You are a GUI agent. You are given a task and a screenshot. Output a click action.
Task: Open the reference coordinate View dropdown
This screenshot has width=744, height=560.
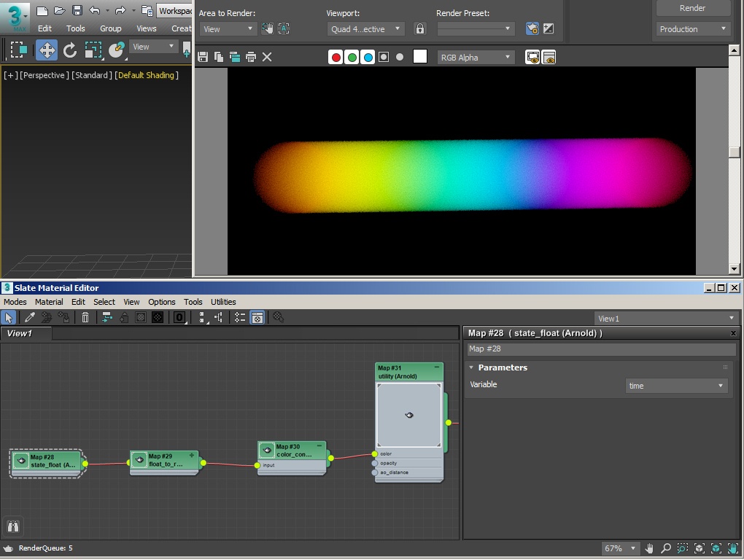click(153, 47)
